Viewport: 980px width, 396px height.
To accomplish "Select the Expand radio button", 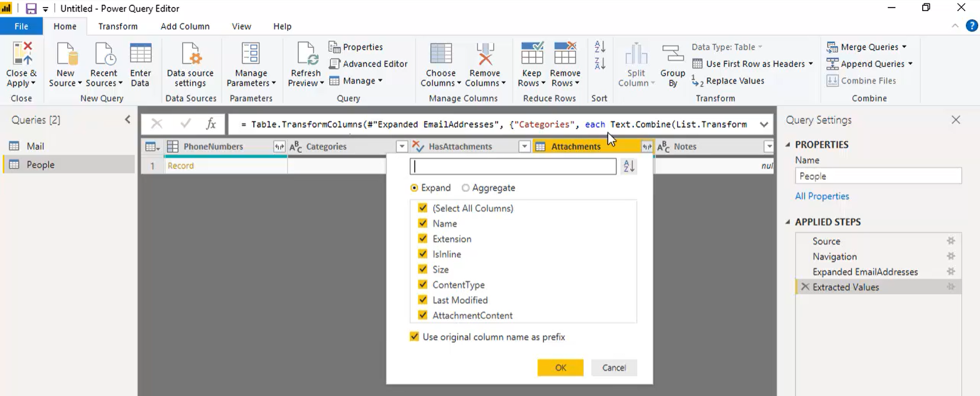I will (414, 188).
